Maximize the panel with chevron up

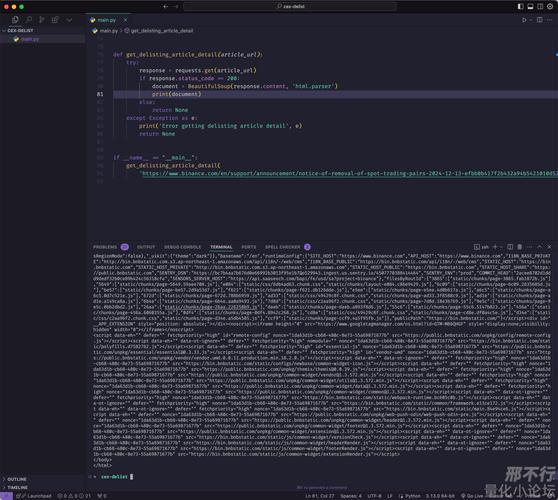539,247
